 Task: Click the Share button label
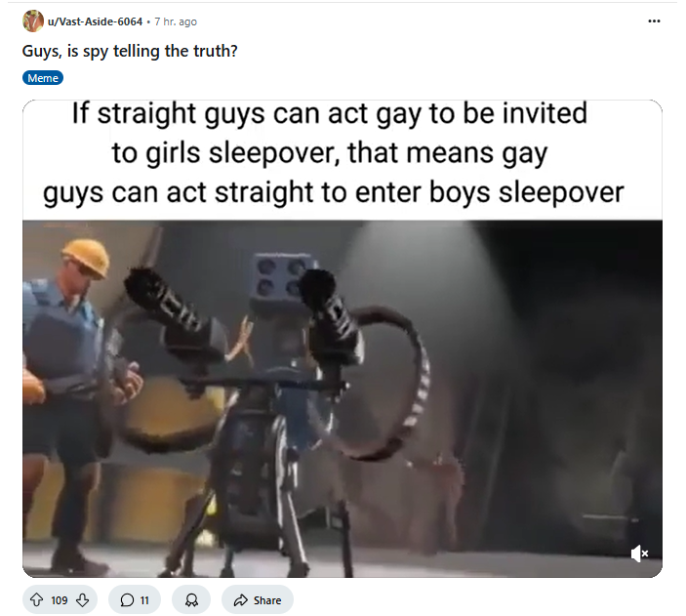[267, 599]
